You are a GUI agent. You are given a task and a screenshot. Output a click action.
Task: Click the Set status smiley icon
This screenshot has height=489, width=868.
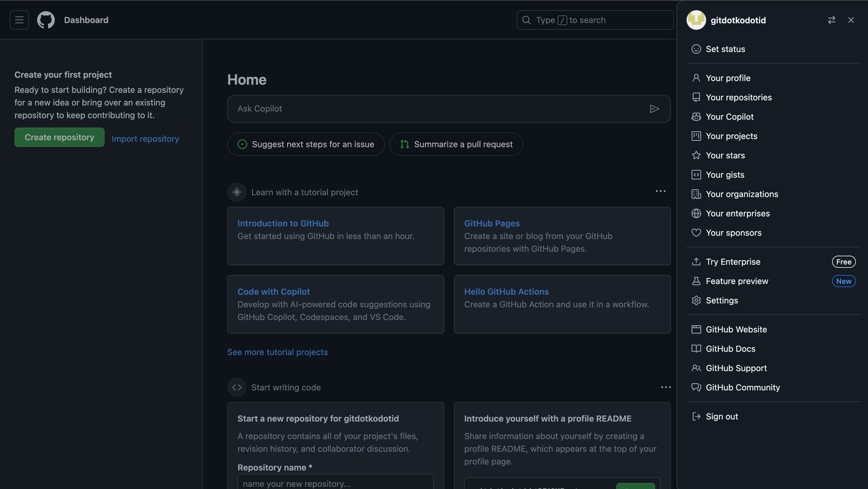click(x=696, y=49)
